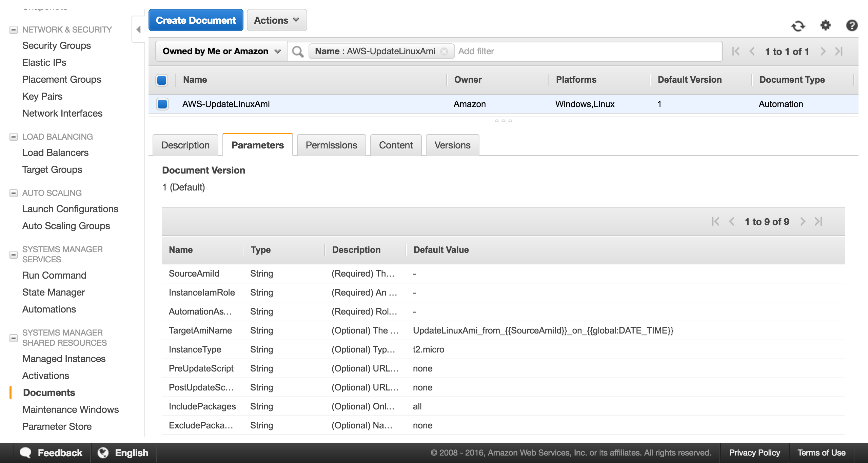Screen dimensions: 868x463
Task: Refresh the documents list
Action: pyautogui.click(x=798, y=26)
